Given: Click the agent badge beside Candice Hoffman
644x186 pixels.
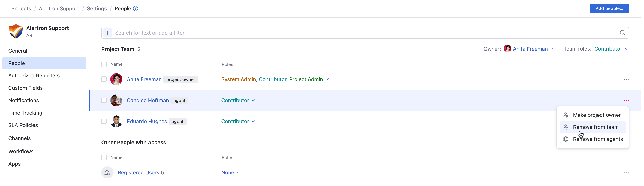Looking at the screenshot, I should 179,100.
